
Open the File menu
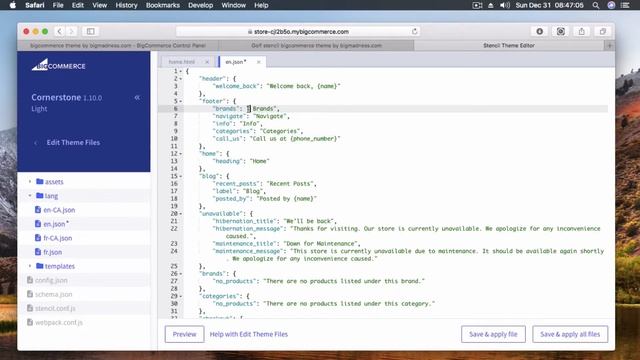(58, 5)
